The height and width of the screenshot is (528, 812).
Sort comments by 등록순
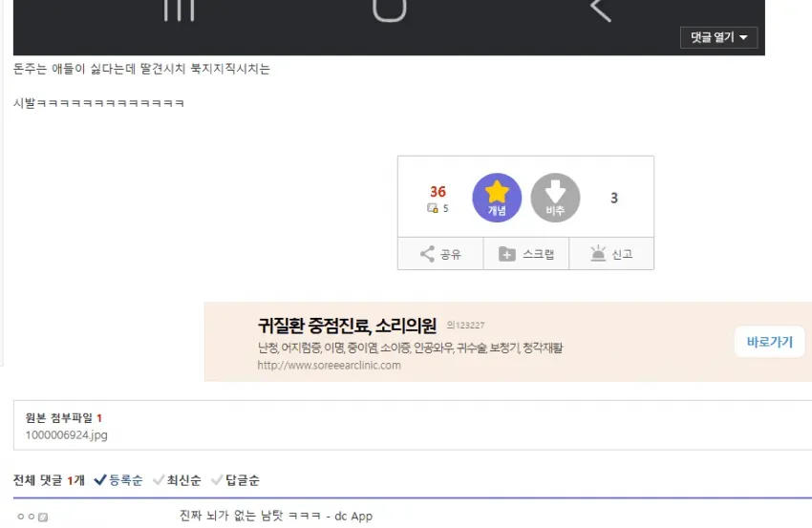tap(118, 480)
